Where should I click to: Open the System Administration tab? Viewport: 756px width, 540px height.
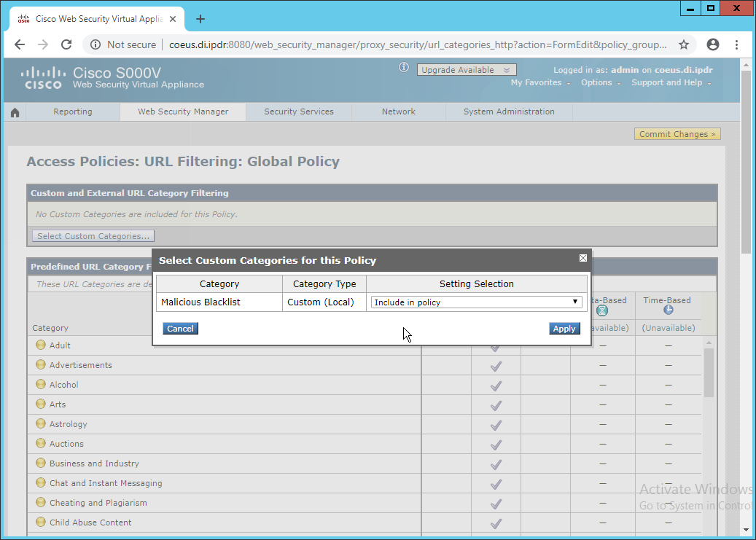509,111
